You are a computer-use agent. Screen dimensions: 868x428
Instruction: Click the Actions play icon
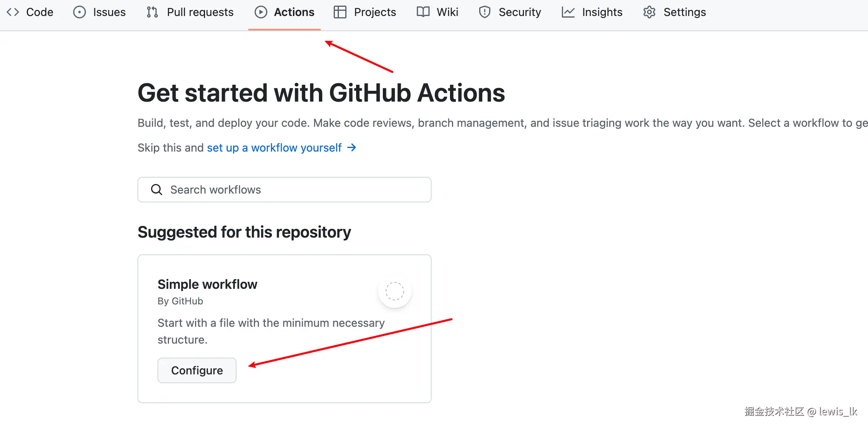pyautogui.click(x=261, y=12)
